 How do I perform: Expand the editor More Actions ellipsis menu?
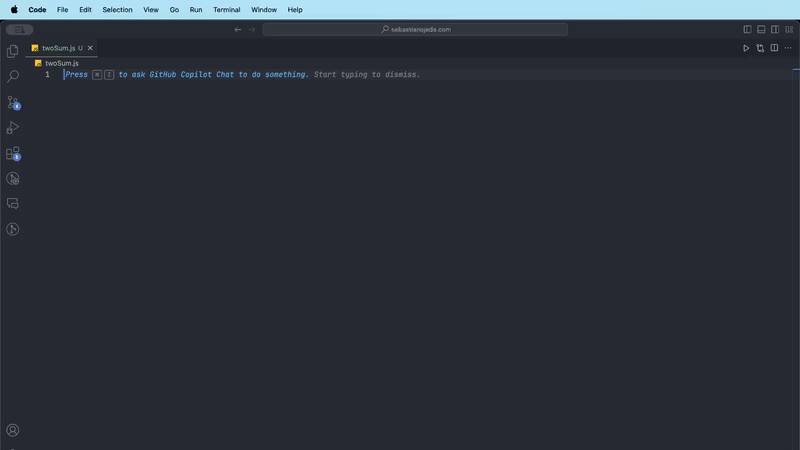point(788,48)
